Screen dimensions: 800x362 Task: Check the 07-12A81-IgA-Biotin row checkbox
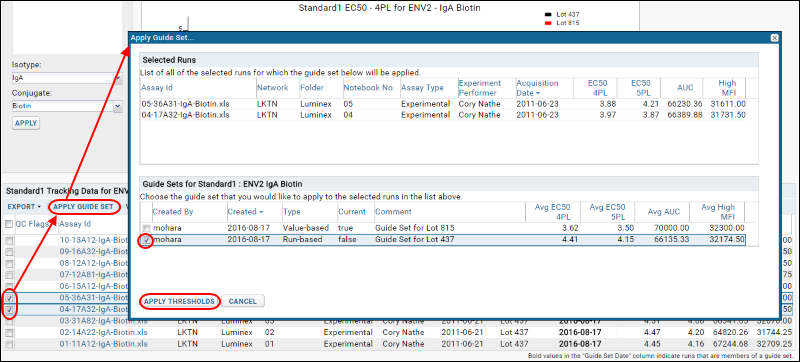(9, 275)
